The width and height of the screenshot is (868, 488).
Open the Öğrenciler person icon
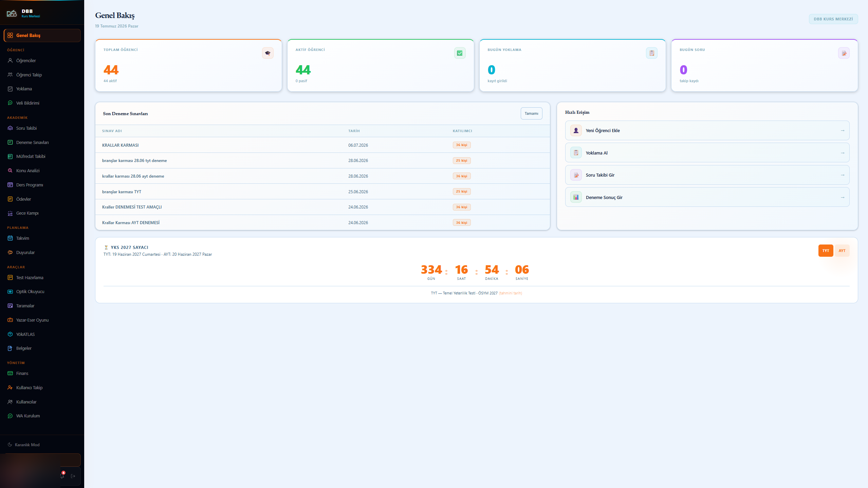click(x=10, y=60)
